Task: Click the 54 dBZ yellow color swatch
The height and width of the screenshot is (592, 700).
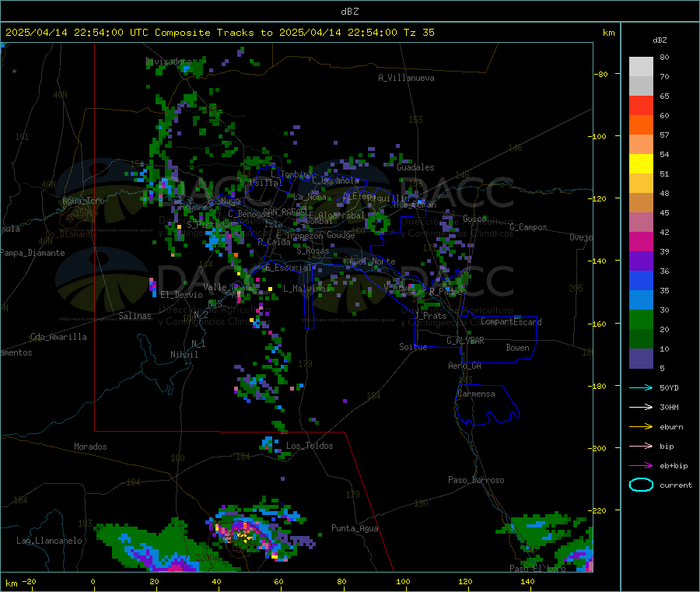Action: click(x=641, y=164)
